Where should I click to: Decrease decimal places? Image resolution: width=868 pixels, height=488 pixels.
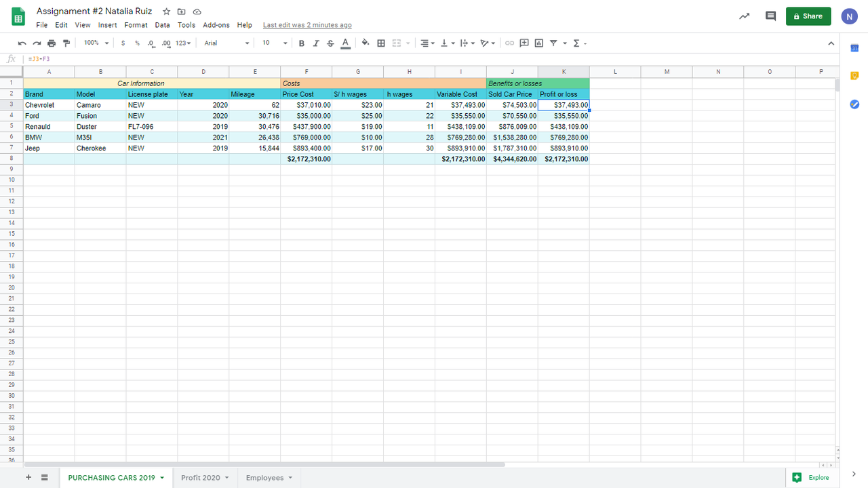[x=151, y=43]
